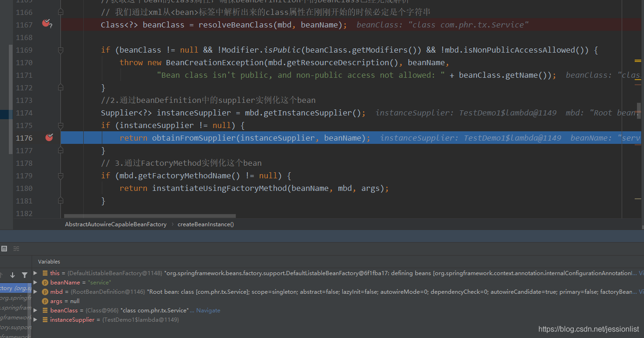The width and height of the screenshot is (644, 338).
Task: Toggle the fold end marker at line 1172
Action: pyautogui.click(x=60, y=87)
